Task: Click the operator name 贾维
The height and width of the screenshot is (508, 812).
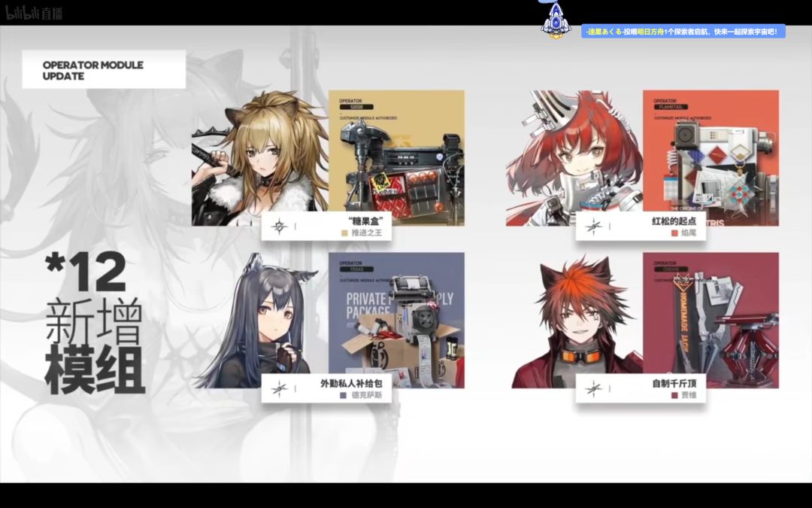Action: (689, 396)
